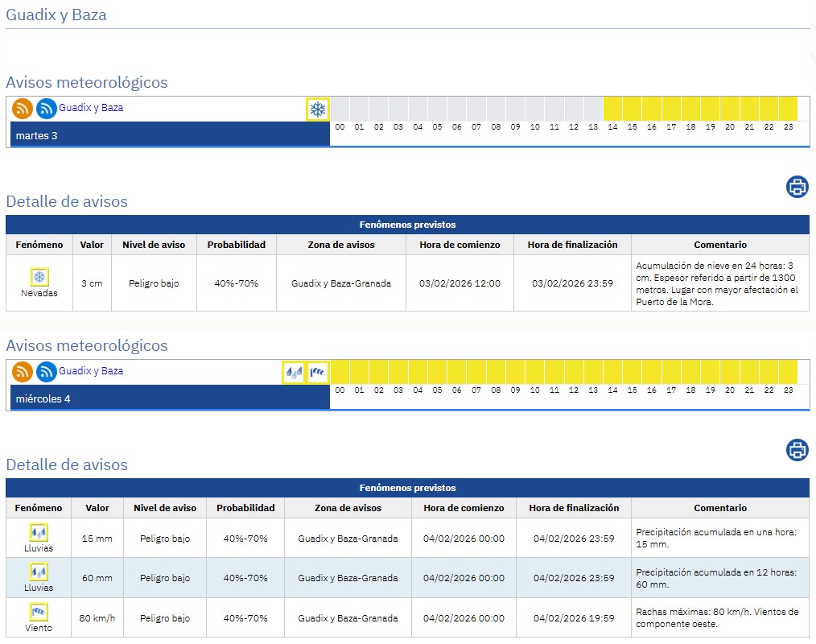The height and width of the screenshot is (644, 816).
Task: Select the rain warning icon beside miércoles 4 timeline
Action: point(293,373)
